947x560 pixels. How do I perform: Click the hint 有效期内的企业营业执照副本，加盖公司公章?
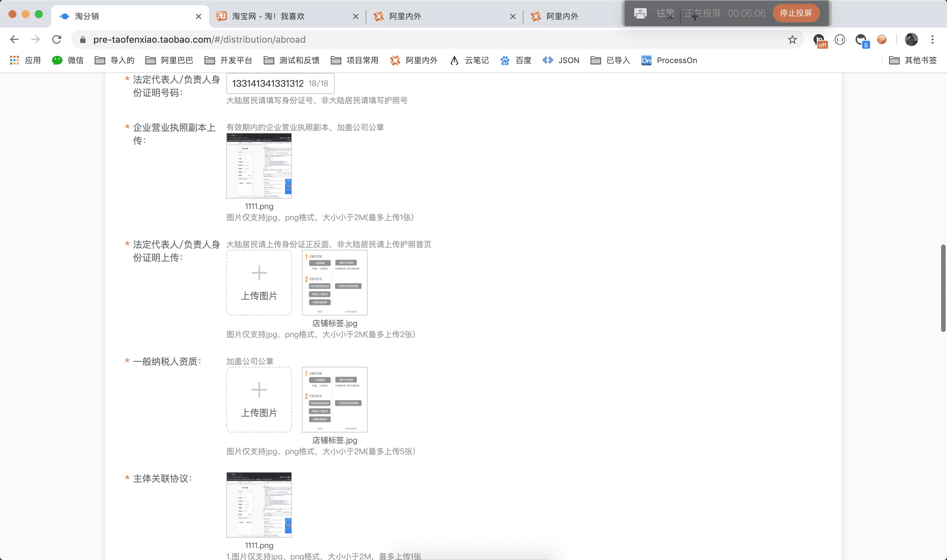(x=305, y=127)
